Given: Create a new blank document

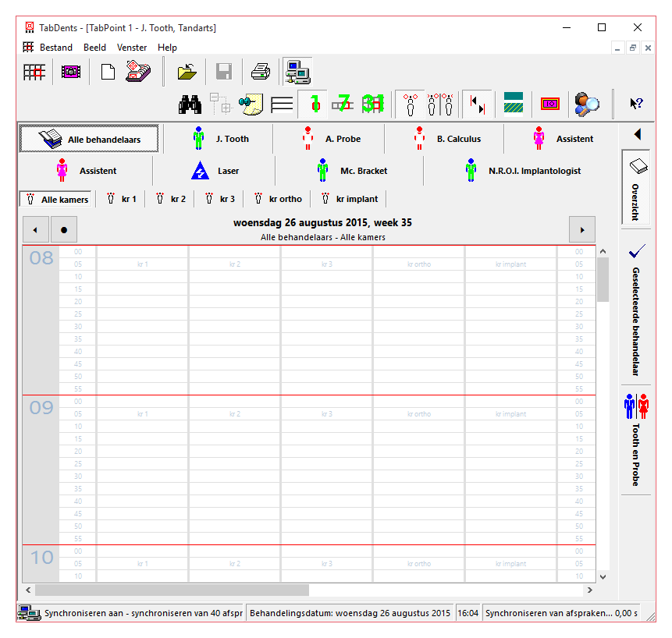Looking at the screenshot, I should (x=108, y=72).
